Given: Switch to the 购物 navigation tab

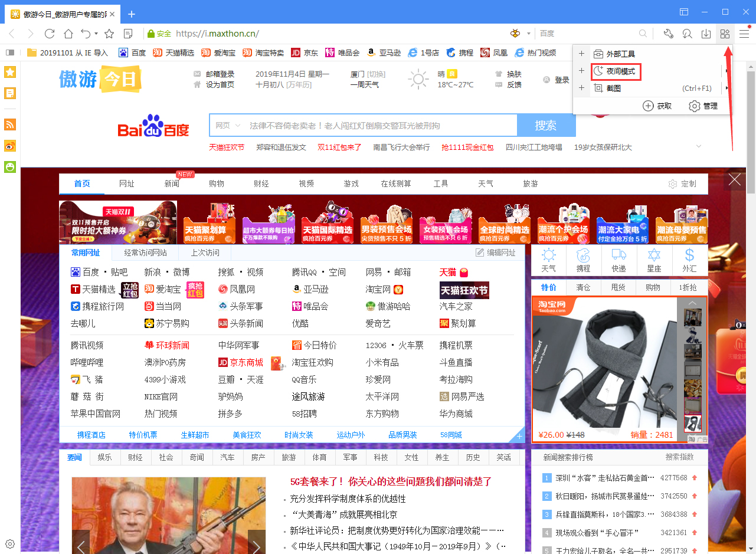Looking at the screenshot, I should click(217, 184).
